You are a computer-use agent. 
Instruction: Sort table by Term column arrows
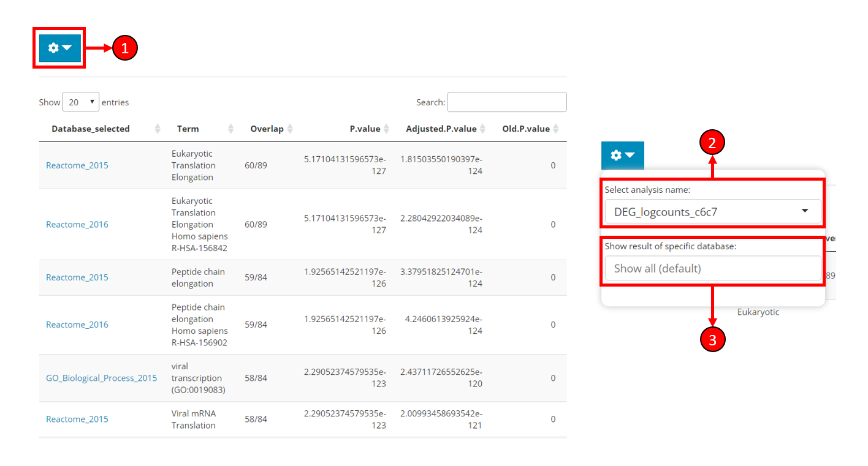(x=231, y=129)
